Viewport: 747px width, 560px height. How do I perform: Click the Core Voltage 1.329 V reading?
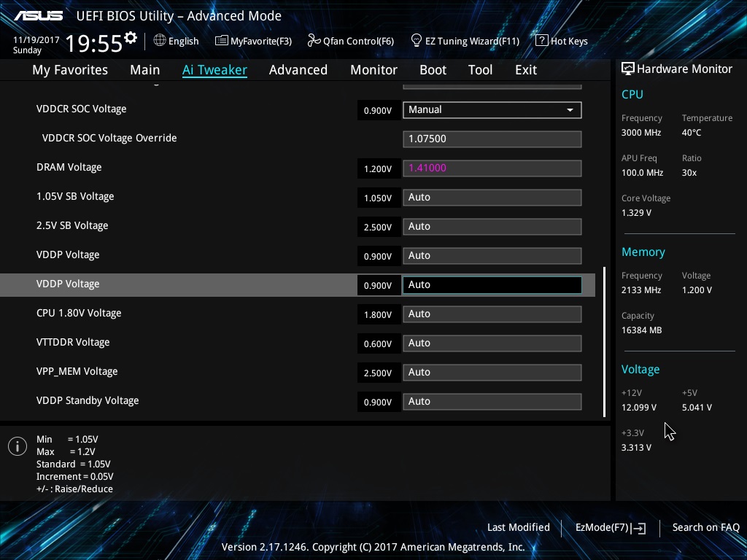coord(636,212)
